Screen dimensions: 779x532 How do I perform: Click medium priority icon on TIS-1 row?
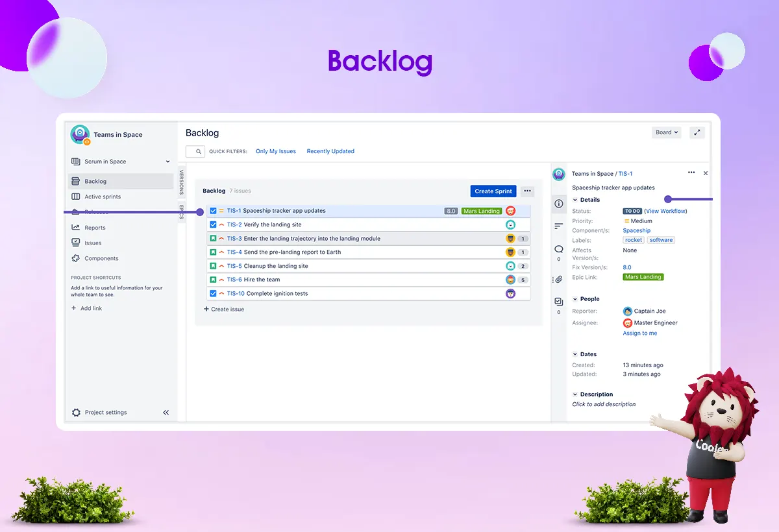221,211
